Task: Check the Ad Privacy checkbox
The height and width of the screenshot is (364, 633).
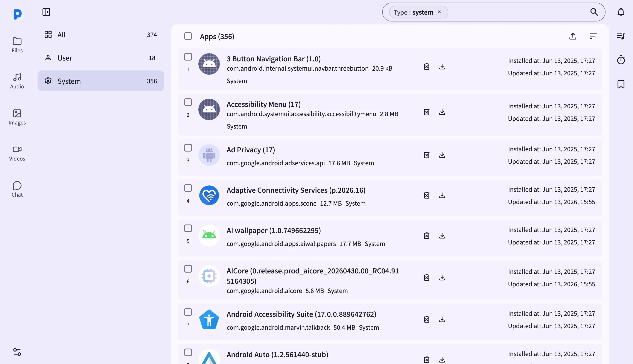Action: 188,148
